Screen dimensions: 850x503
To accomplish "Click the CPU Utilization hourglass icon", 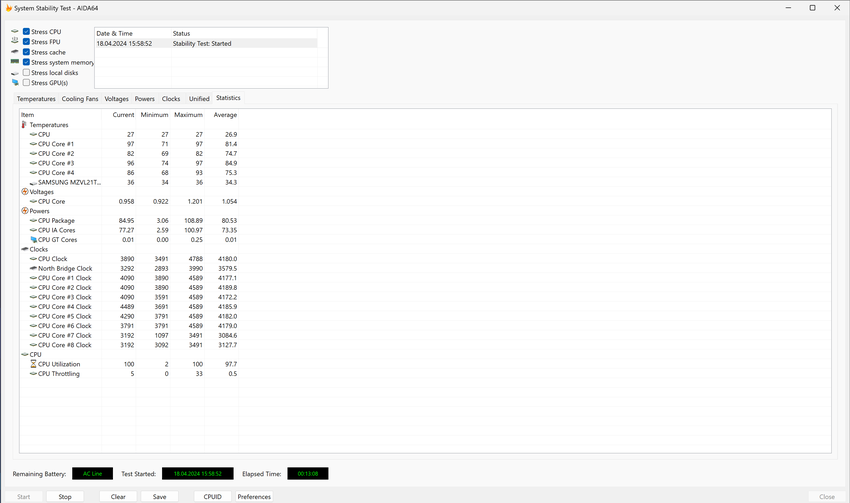I will [x=33, y=364].
